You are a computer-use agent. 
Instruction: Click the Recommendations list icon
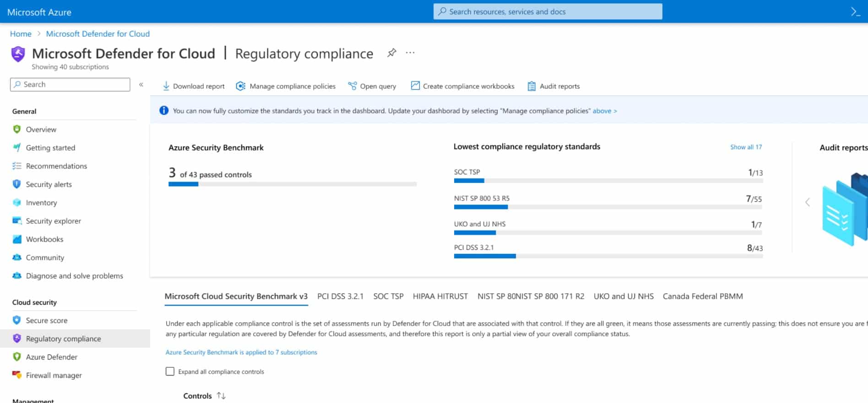[x=17, y=166]
